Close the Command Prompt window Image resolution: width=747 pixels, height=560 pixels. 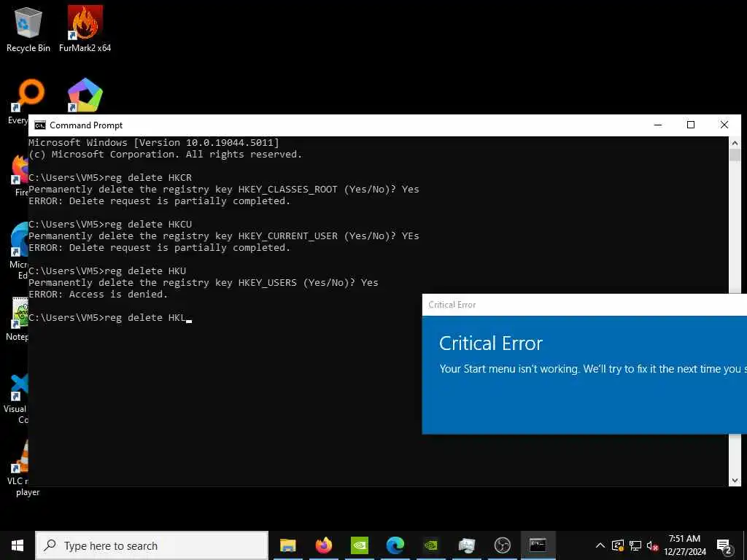tap(724, 125)
